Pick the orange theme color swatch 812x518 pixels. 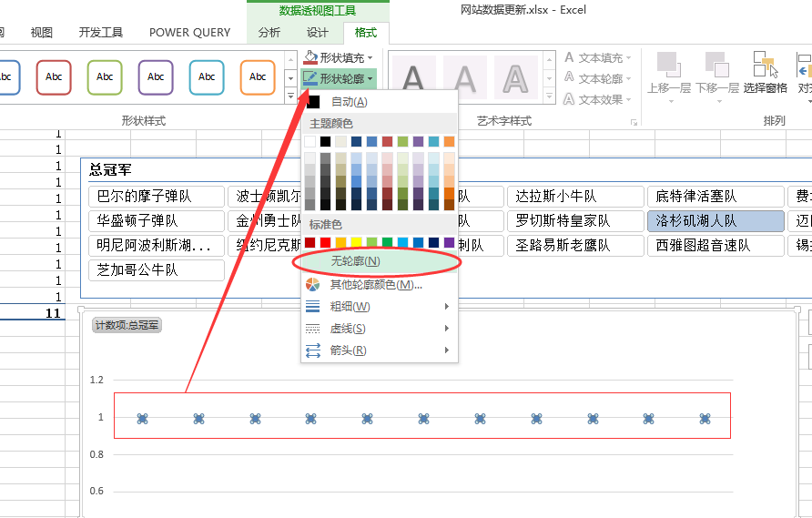coord(449,141)
